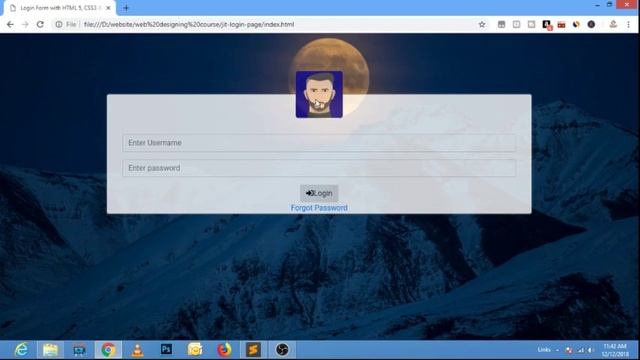The height and width of the screenshot is (360, 640).
Task: Open OBS Studio from the taskbar
Action: click(x=282, y=350)
